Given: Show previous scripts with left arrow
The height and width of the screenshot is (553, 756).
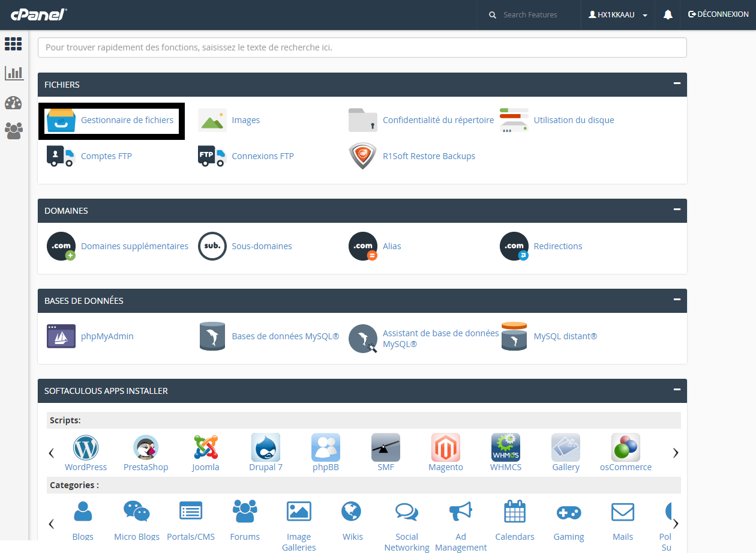Looking at the screenshot, I should pos(52,453).
